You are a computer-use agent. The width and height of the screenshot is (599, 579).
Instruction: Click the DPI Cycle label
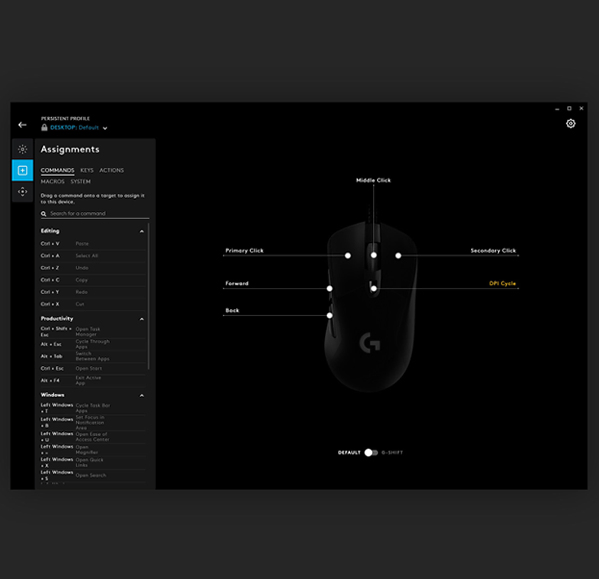502,283
